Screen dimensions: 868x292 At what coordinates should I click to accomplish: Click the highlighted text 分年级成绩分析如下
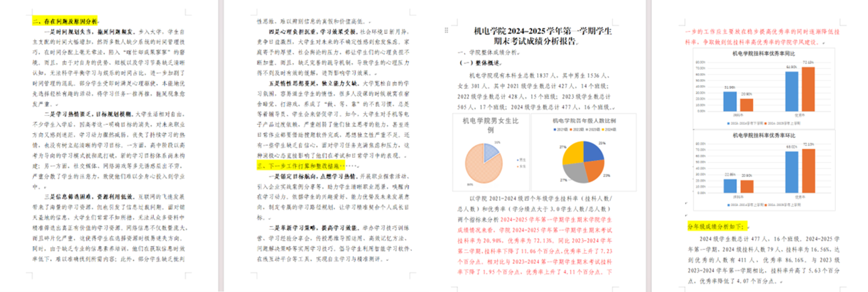717,227
